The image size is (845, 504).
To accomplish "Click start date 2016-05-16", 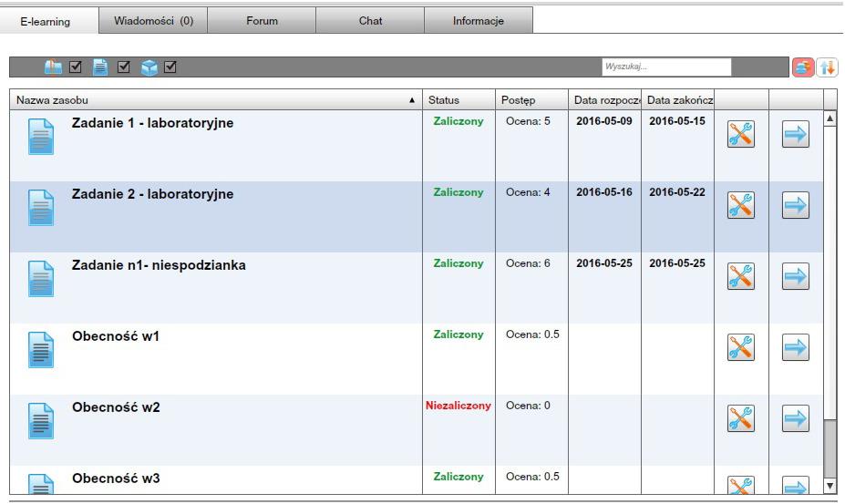I will pos(604,192).
